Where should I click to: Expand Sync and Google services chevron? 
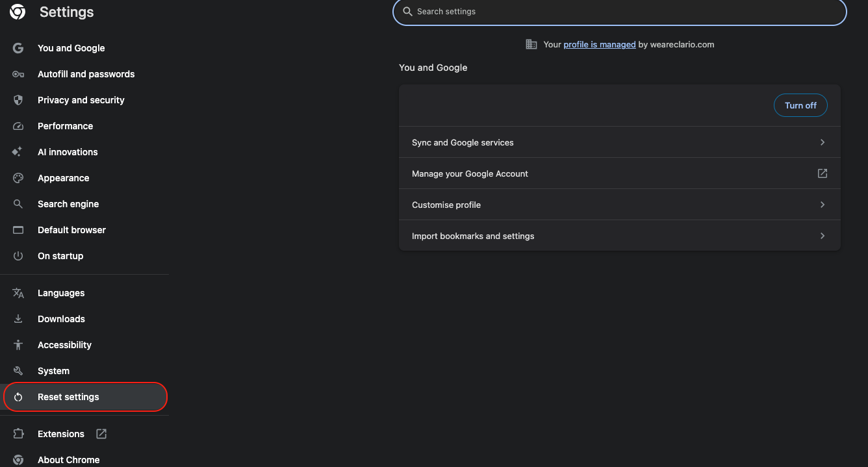(823, 142)
